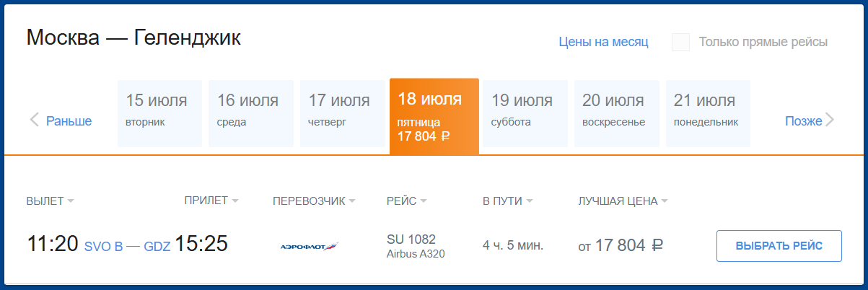
Task: Select the 21 июля понедельник date tab
Action: click(708, 113)
